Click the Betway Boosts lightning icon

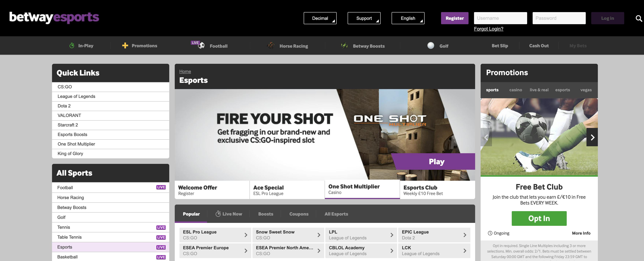tap(345, 45)
